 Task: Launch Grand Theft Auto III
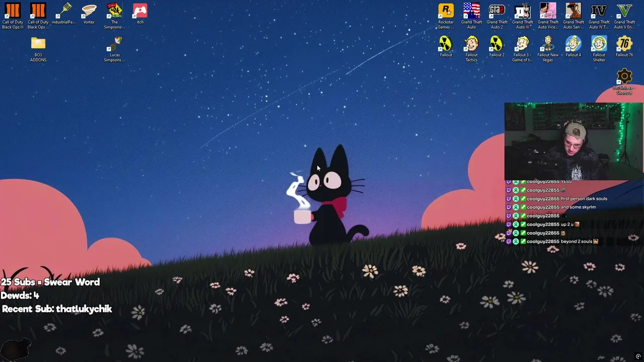[522, 16]
